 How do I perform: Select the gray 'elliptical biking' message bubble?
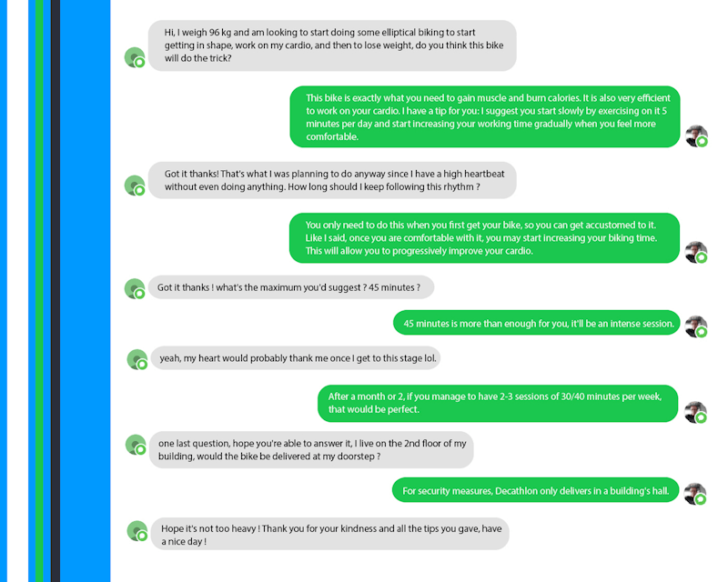coord(332,45)
